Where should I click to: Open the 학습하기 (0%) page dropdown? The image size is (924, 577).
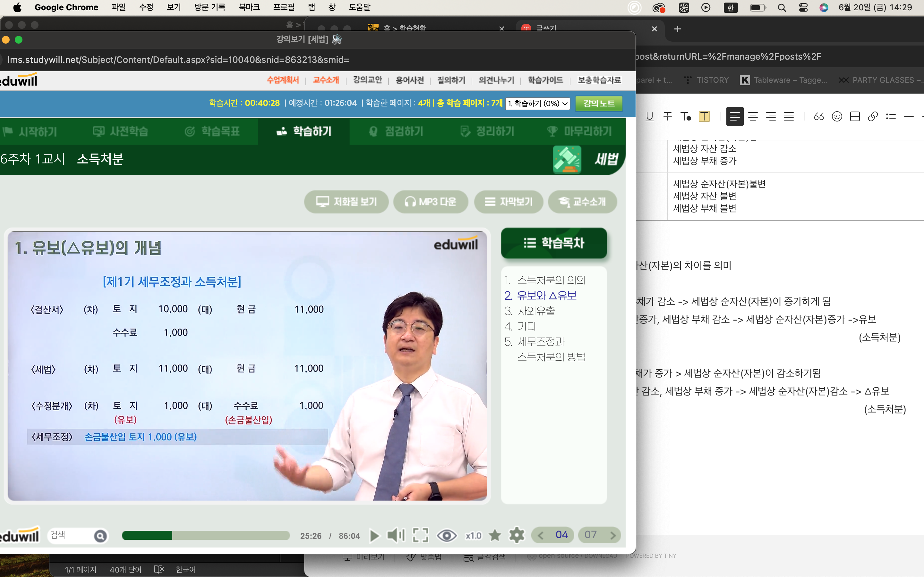[537, 104]
